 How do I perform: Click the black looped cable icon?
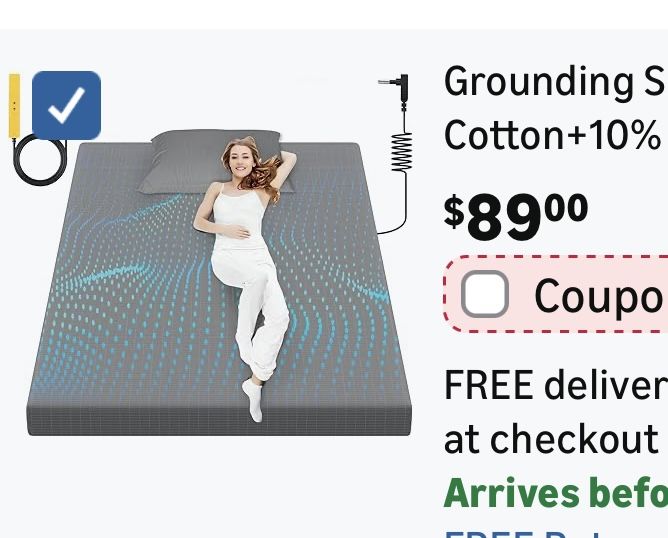pyautogui.click(x=40, y=161)
